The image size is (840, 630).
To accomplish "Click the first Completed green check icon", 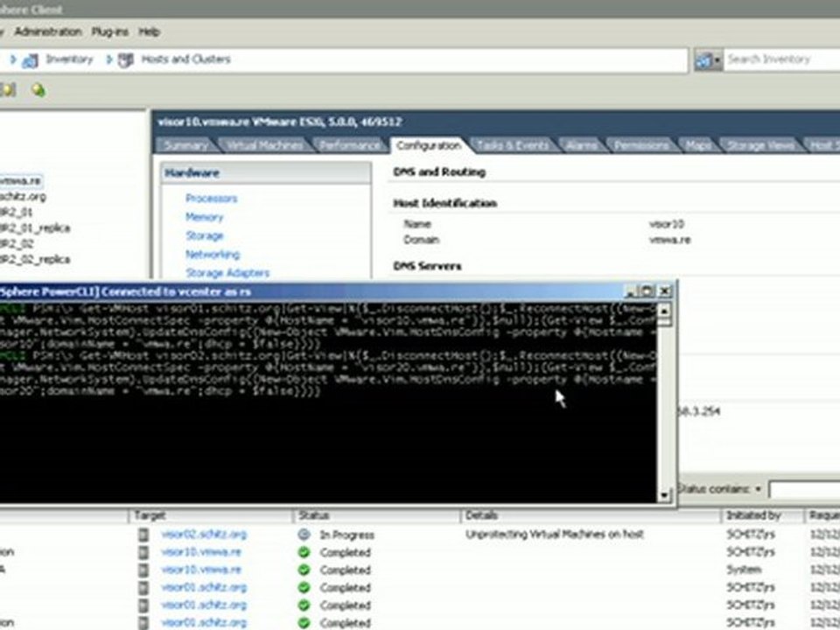I will [304, 552].
